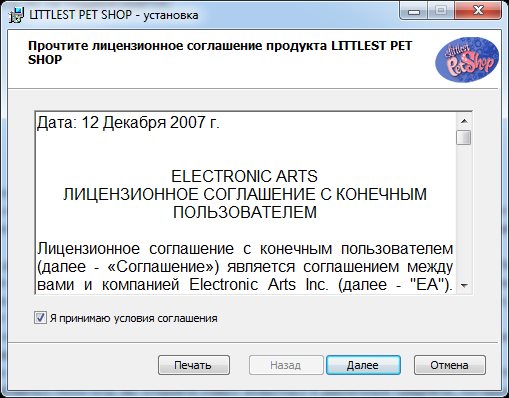Click the license scrollbar down arrow

coord(464,285)
